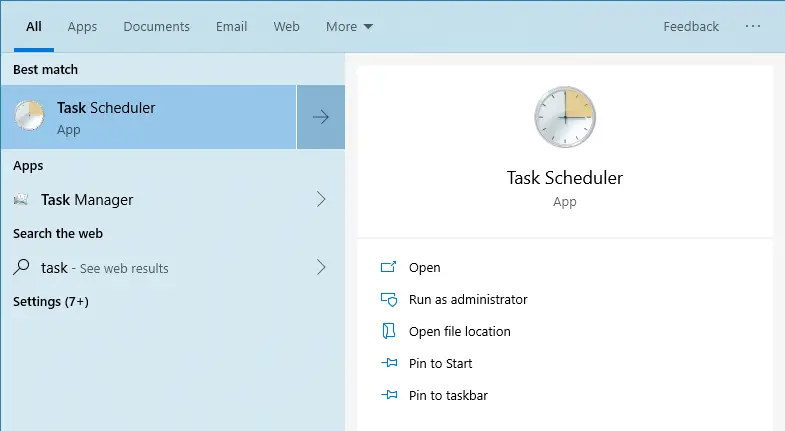Click the Run as administrator shield icon
The height and width of the screenshot is (431, 785).
point(389,299)
